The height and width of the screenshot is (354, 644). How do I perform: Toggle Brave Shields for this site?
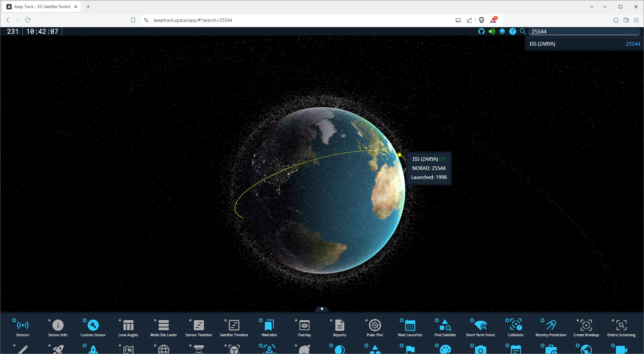tap(481, 20)
